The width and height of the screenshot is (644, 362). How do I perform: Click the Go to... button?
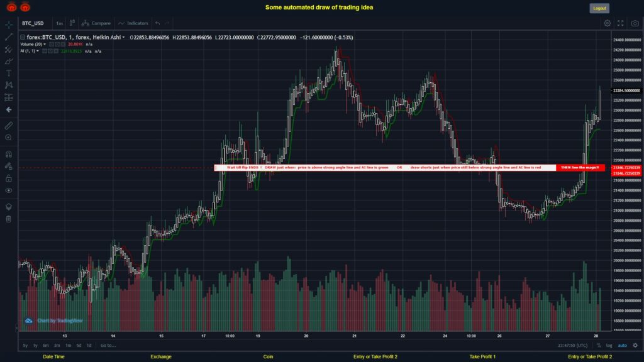[x=108, y=346]
